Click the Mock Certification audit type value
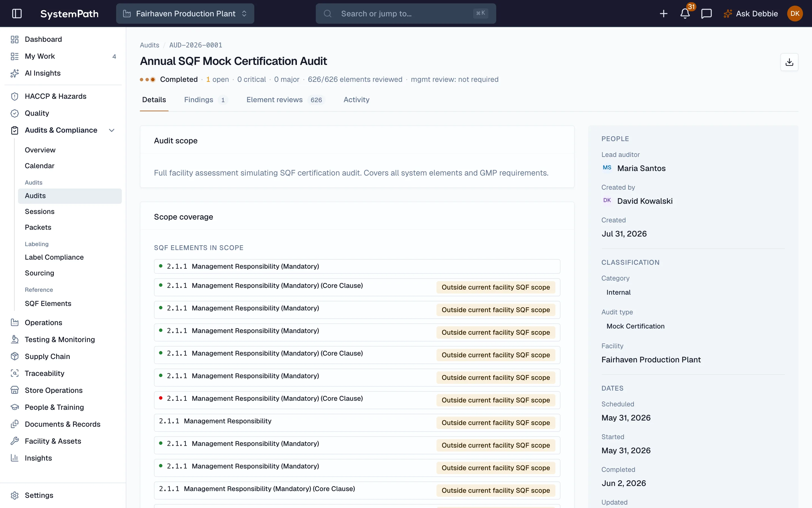The height and width of the screenshot is (508, 812). click(x=635, y=326)
